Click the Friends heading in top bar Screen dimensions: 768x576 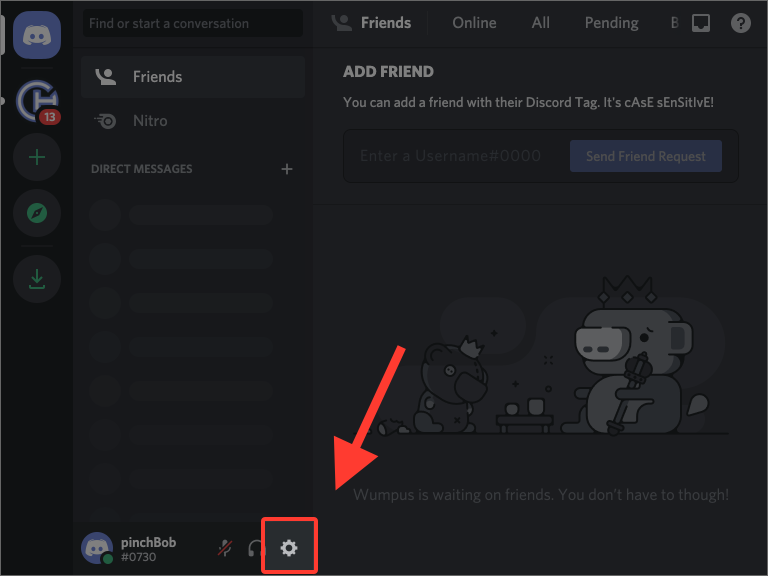tap(386, 23)
